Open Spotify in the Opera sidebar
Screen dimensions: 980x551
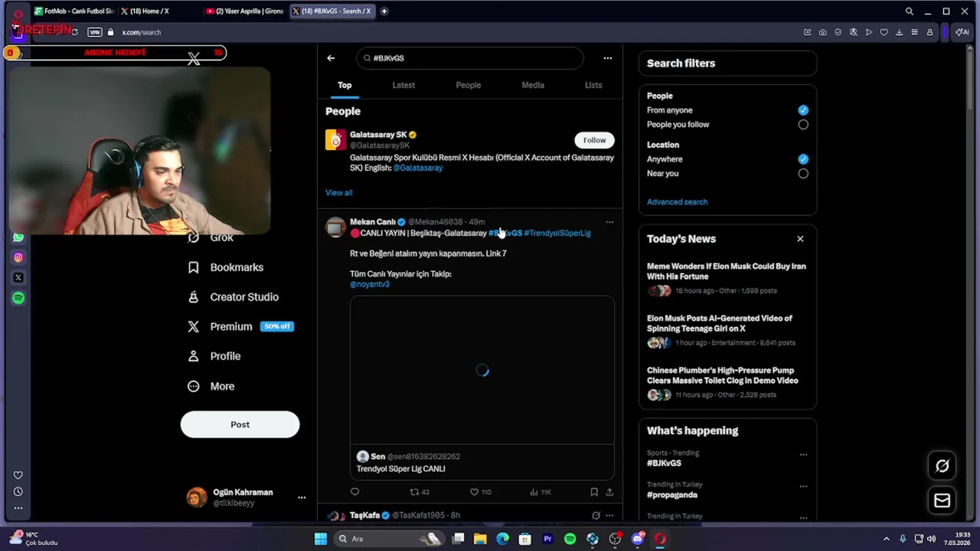point(18,298)
